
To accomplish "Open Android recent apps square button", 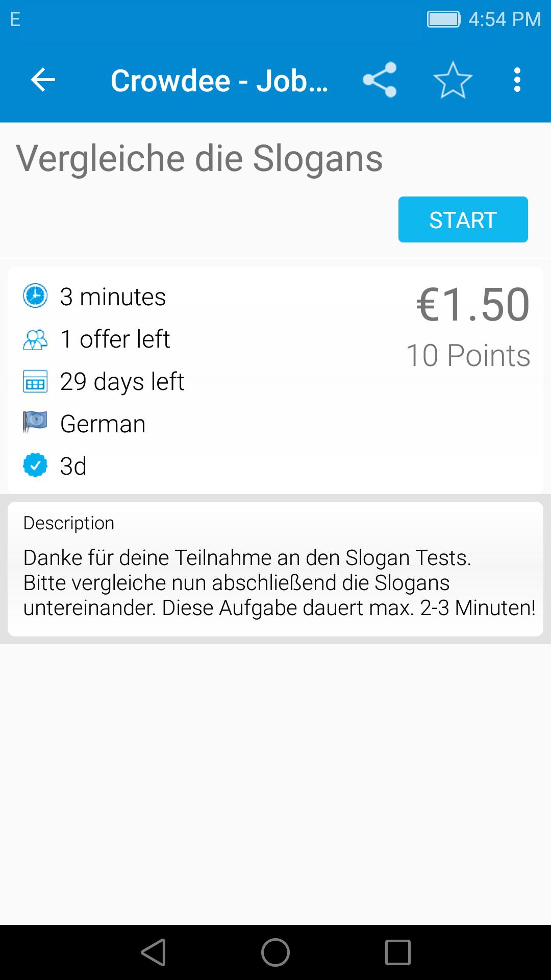I will click(397, 952).
